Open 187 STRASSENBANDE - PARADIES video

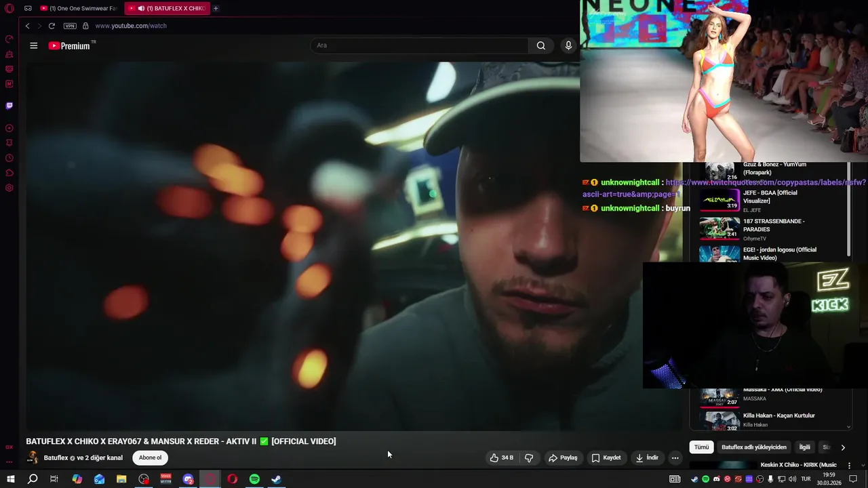[x=774, y=225]
